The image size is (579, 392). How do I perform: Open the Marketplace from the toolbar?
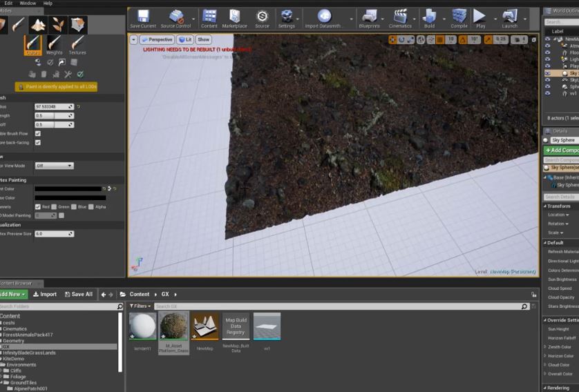click(x=234, y=18)
